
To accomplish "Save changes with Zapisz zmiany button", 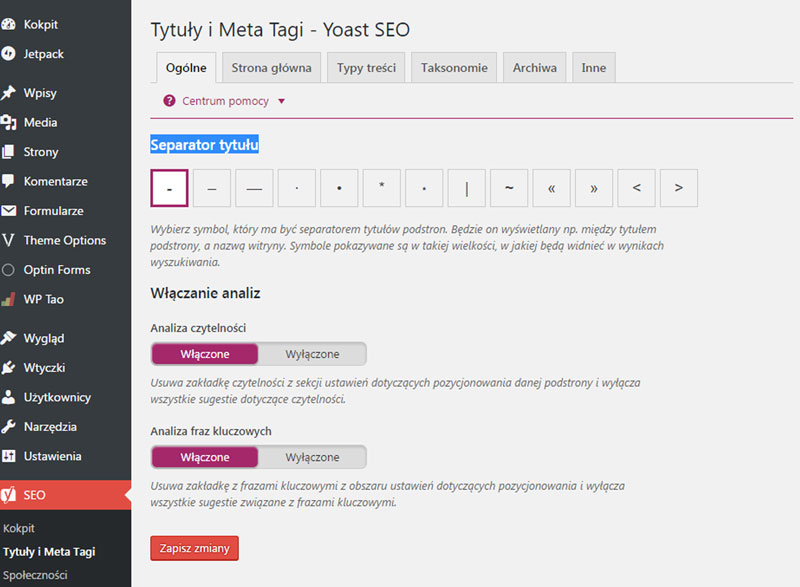I will tap(194, 548).
